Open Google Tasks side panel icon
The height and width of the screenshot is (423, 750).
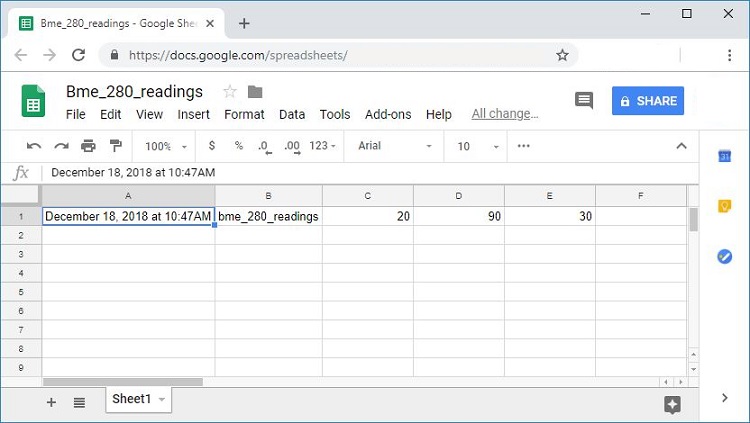pos(725,257)
